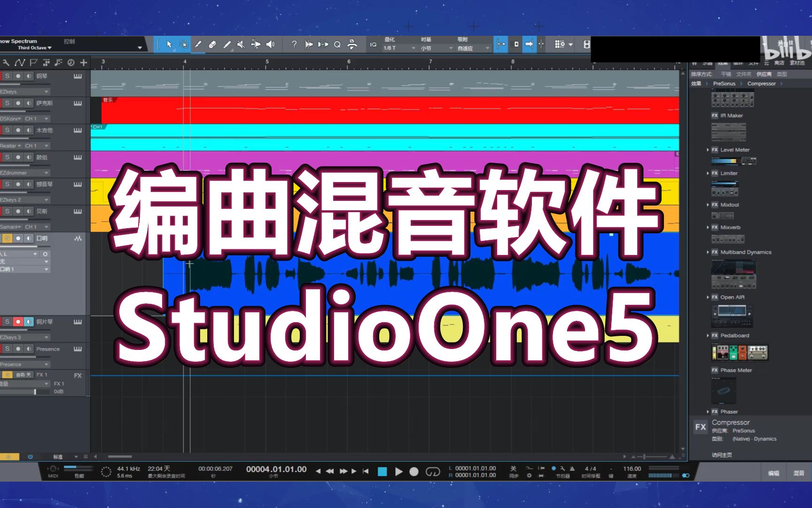Select the Mute tool
The height and width of the screenshot is (508, 812).
pos(241,44)
